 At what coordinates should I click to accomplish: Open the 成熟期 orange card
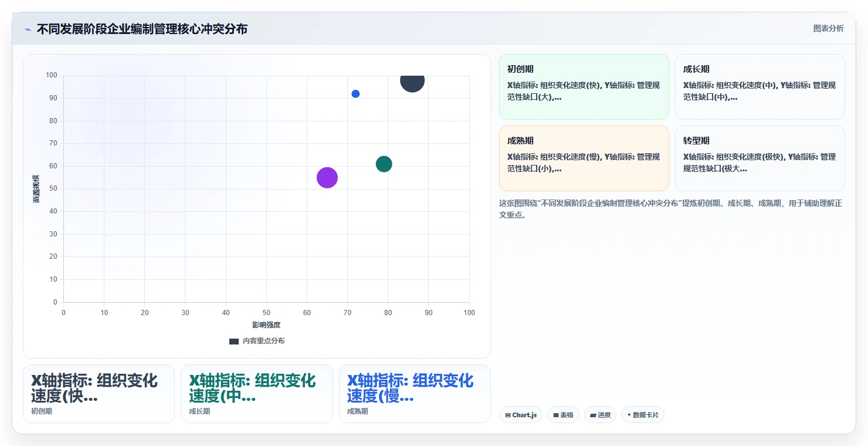[x=584, y=158]
